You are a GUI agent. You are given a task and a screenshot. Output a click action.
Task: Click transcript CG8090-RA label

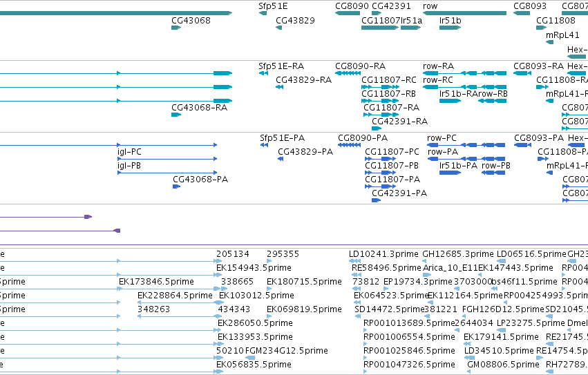(361, 66)
